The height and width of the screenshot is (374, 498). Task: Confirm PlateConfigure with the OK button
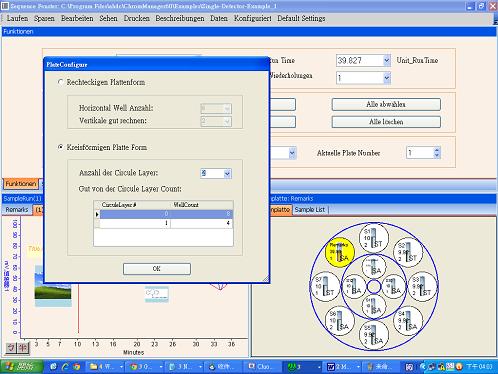157,269
